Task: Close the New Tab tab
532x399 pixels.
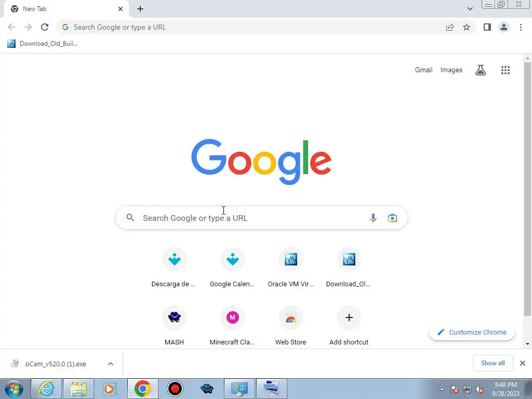Action: click(121, 9)
